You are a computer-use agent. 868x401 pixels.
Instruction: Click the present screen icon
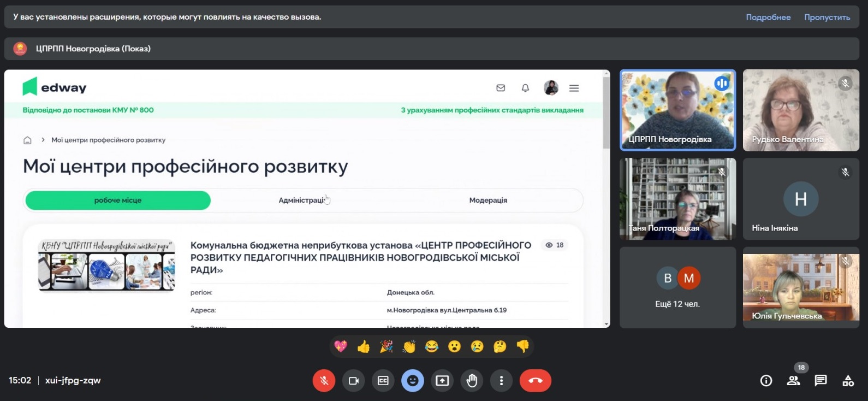442,381
